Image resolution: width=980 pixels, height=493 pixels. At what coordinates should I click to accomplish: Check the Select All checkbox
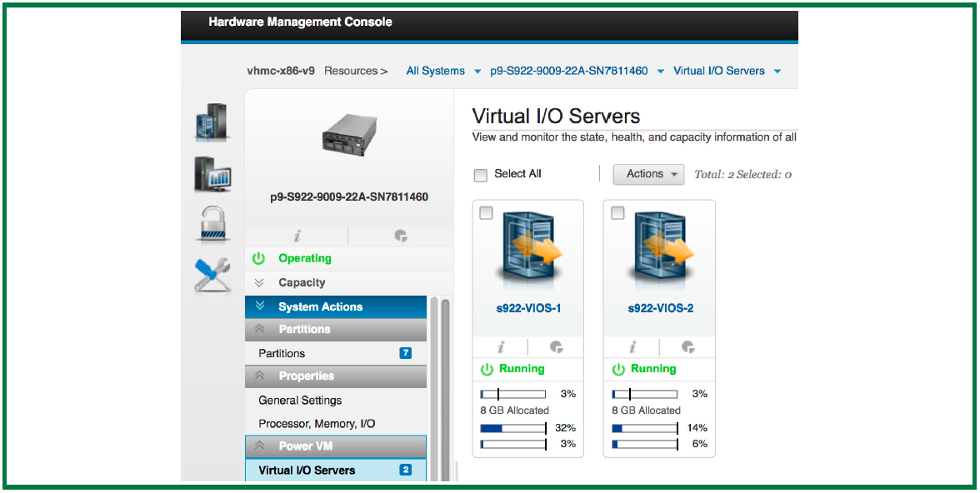(x=481, y=175)
